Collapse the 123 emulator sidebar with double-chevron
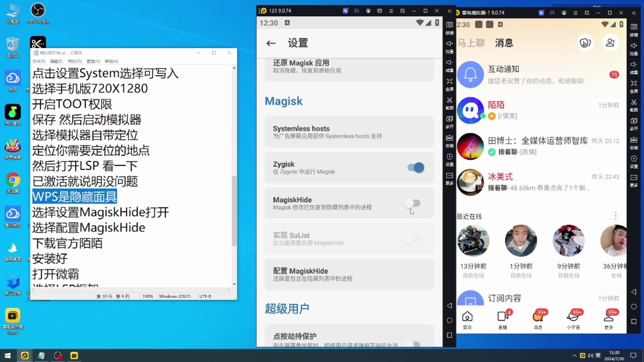This screenshot has width=644, height=362. [x=449, y=11]
